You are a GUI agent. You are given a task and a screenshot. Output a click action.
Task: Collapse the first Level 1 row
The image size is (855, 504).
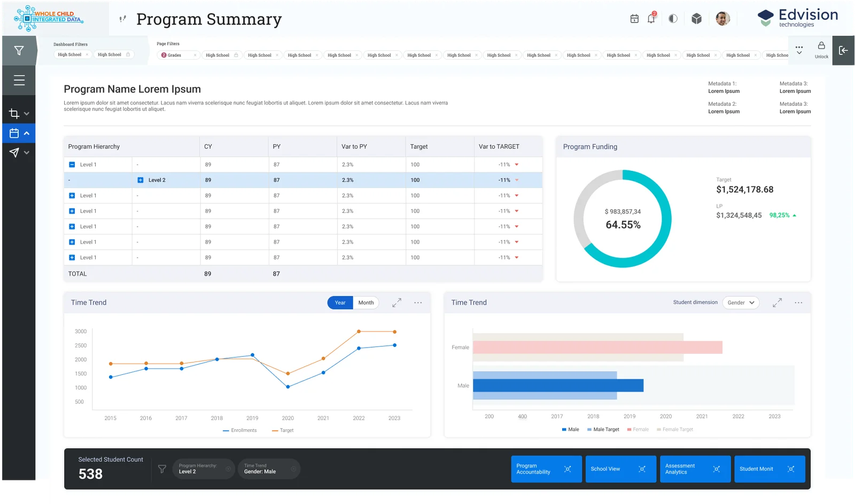[x=72, y=164]
